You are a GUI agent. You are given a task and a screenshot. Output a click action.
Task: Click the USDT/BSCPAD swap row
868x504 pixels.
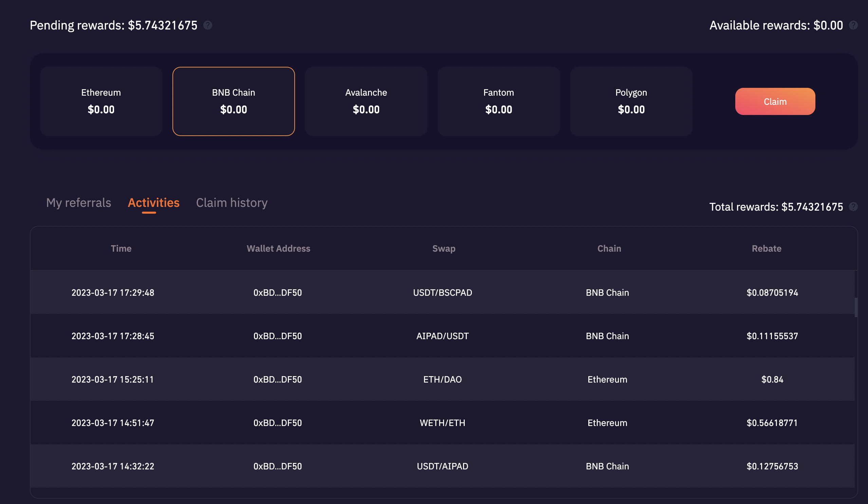pos(442,292)
